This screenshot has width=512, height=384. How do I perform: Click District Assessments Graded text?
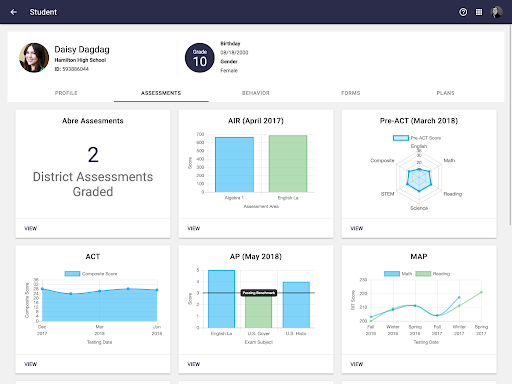(93, 184)
